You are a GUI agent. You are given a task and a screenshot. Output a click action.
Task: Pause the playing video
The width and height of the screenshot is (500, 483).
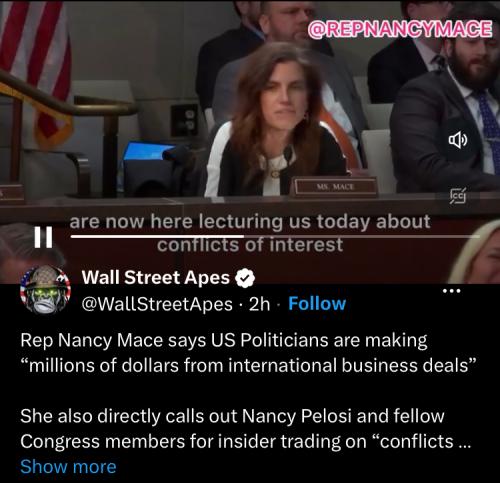tap(43, 237)
